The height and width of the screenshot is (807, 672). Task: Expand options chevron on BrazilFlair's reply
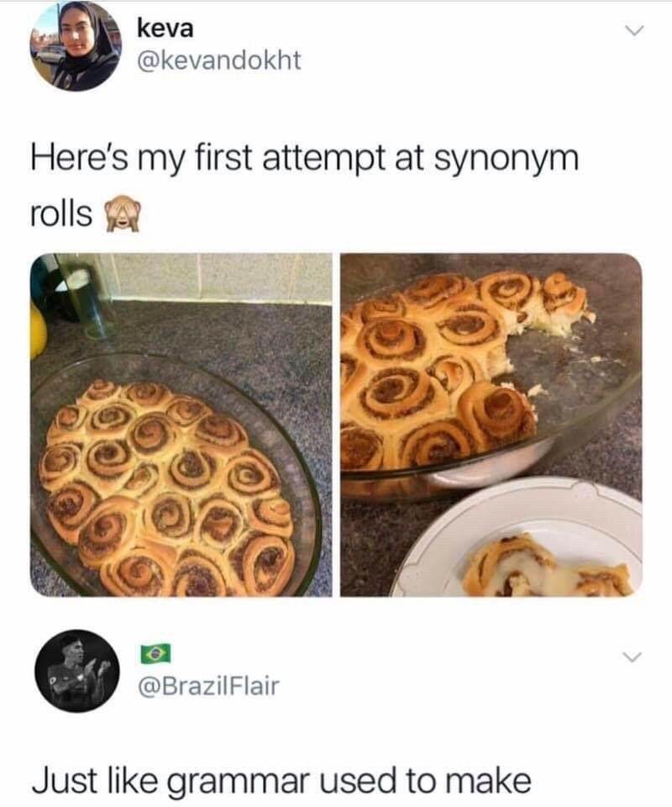(x=633, y=657)
